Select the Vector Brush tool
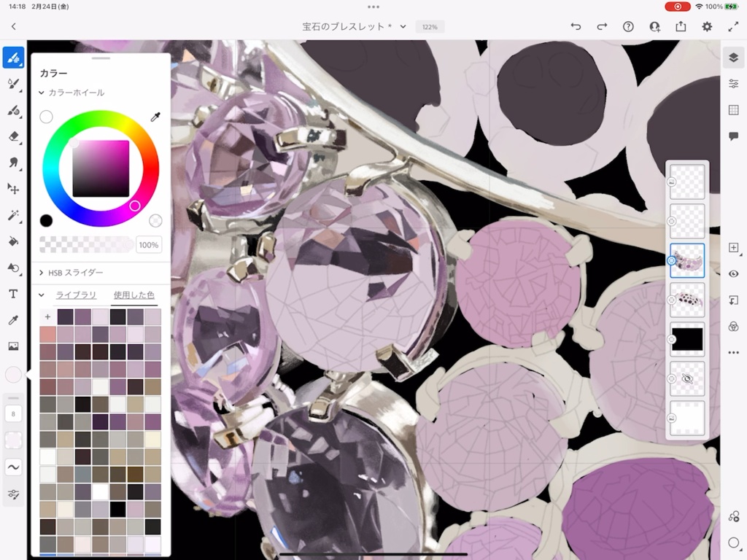 click(13, 111)
